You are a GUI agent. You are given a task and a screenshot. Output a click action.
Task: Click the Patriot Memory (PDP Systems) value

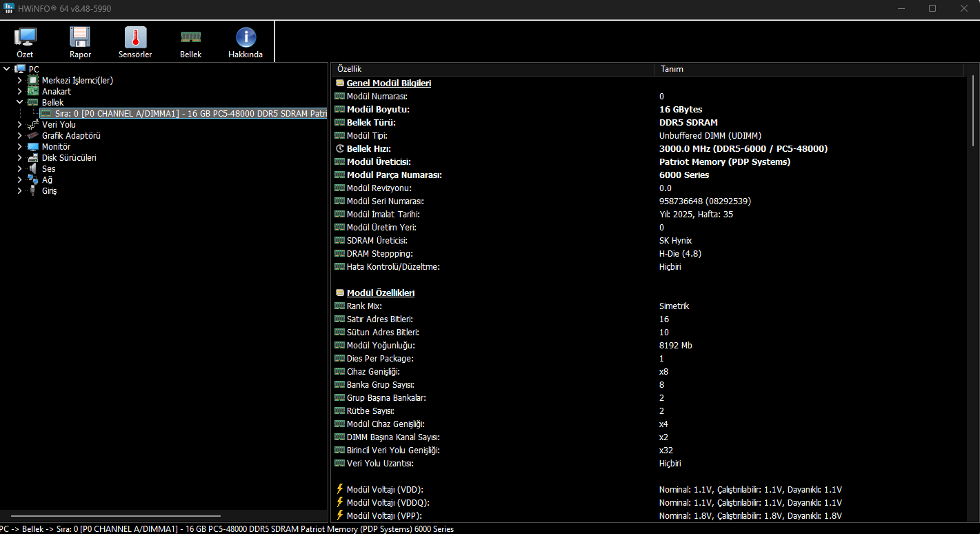click(725, 161)
